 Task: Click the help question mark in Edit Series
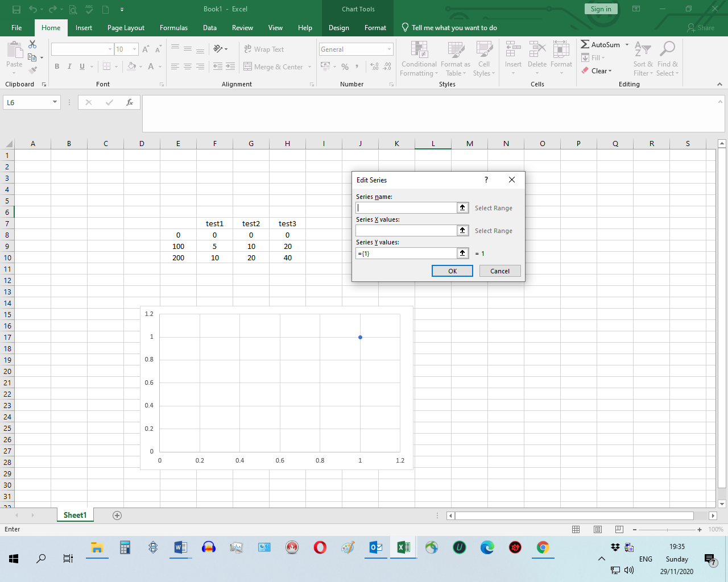[486, 180]
